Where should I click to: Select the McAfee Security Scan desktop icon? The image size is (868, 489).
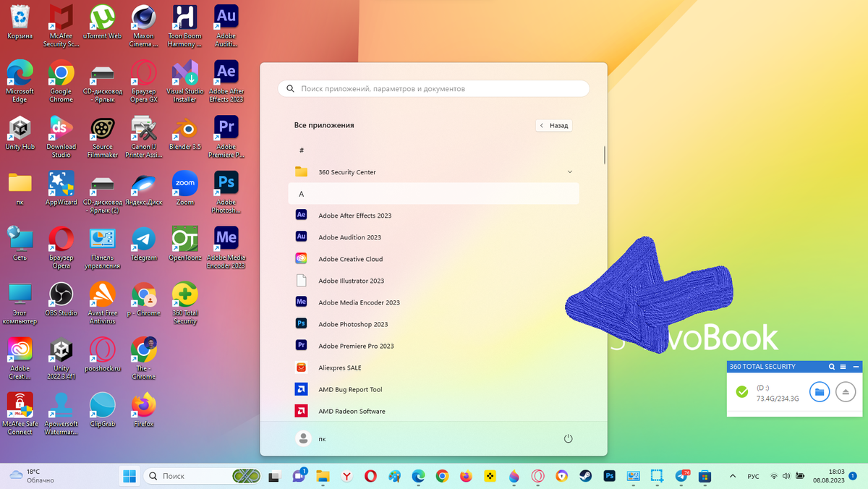pyautogui.click(x=61, y=25)
